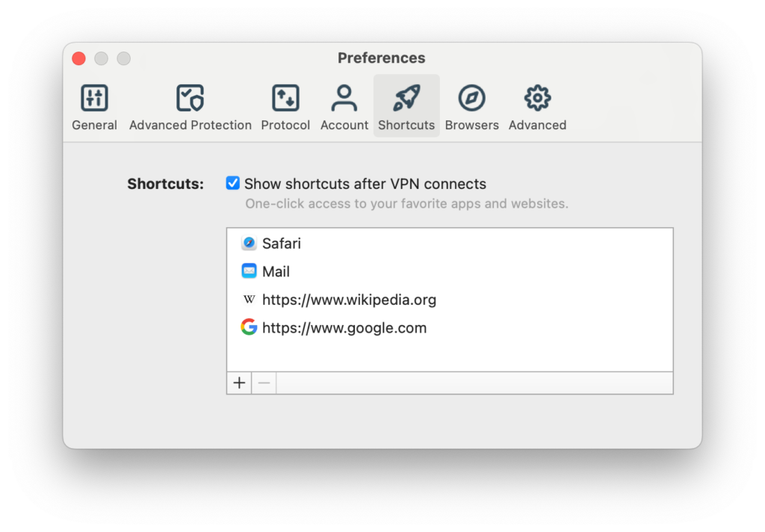Select the Safari shortcut entry text

(282, 244)
